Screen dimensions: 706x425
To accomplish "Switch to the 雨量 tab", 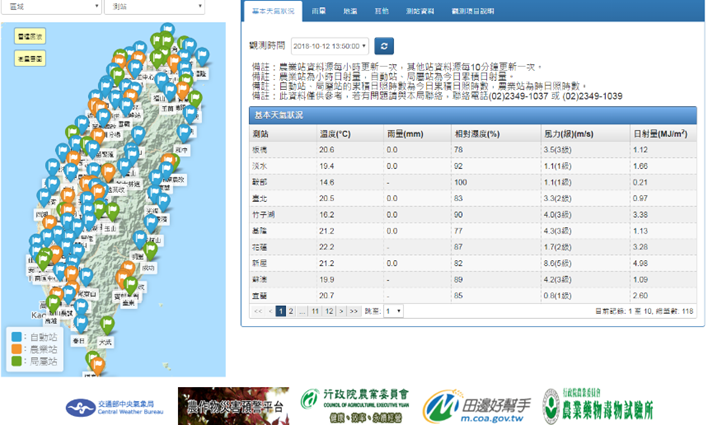I will click(319, 11).
